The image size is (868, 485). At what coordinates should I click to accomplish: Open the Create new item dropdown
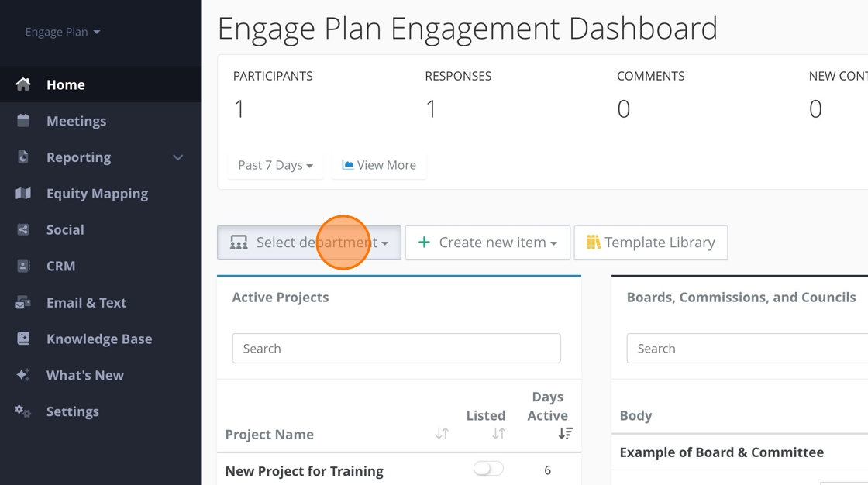487,242
